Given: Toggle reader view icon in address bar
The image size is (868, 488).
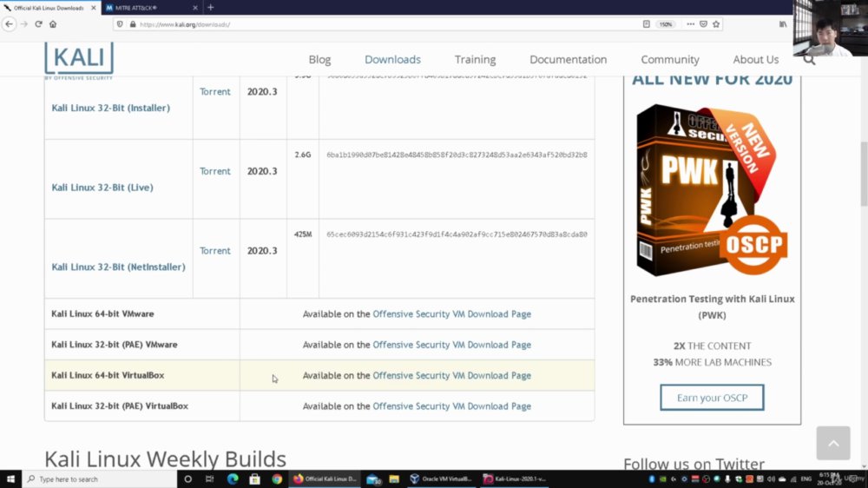Looking at the screenshot, I should 646,24.
